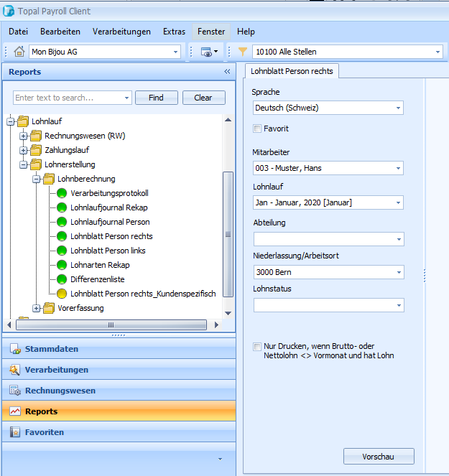
Task: Open the Verarbeitungen navigation section
Action: coord(56,370)
